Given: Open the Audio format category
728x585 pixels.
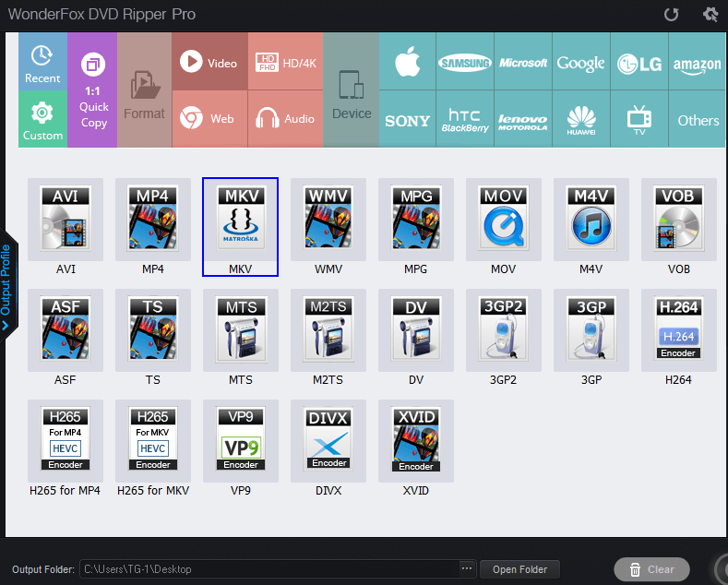Looking at the screenshot, I should [285, 119].
